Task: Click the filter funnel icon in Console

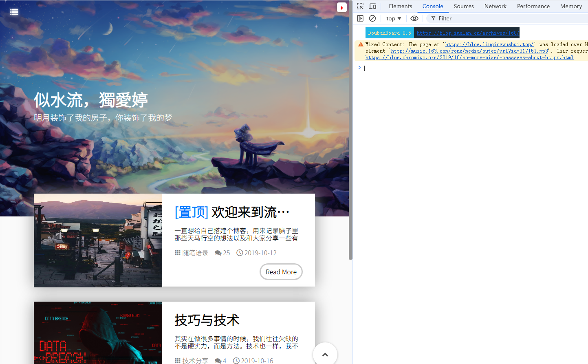Action: coord(433,18)
